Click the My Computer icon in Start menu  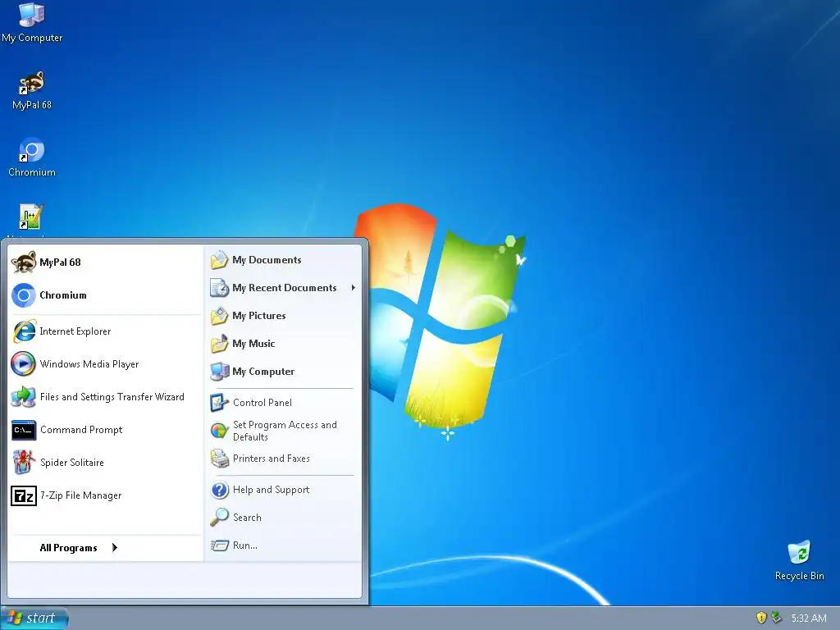tap(219, 372)
